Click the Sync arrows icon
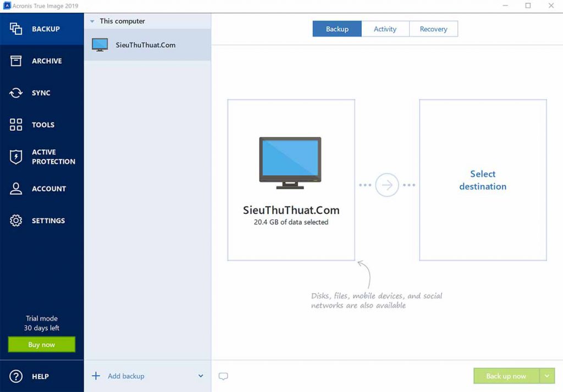This screenshot has width=563, height=392. point(16,92)
